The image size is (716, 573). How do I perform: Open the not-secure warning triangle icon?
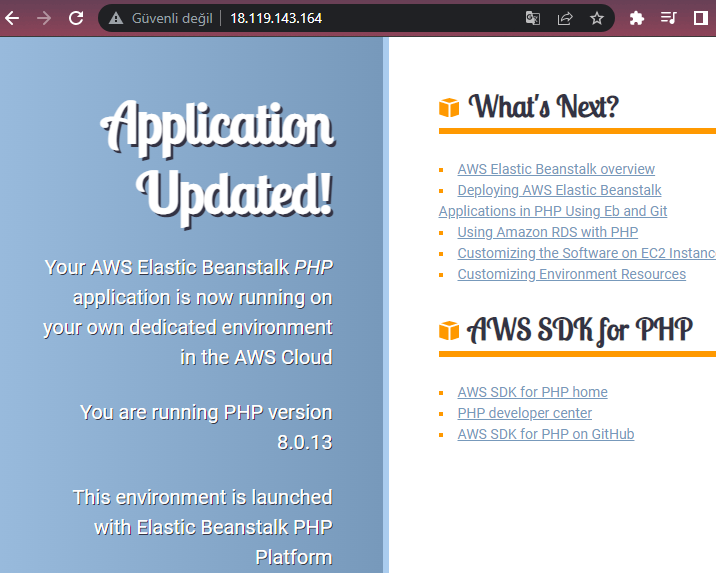pyautogui.click(x=116, y=18)
